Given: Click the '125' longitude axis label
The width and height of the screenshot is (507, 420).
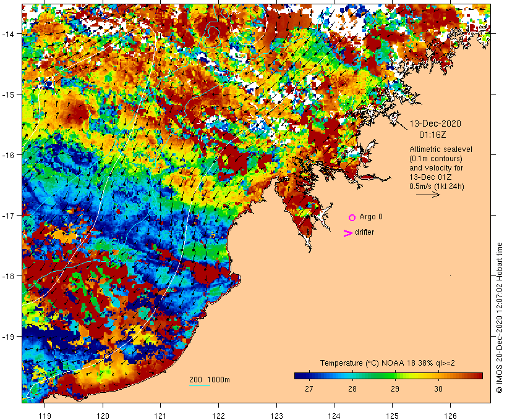Looking at the screenshot, I should (392, 416).
